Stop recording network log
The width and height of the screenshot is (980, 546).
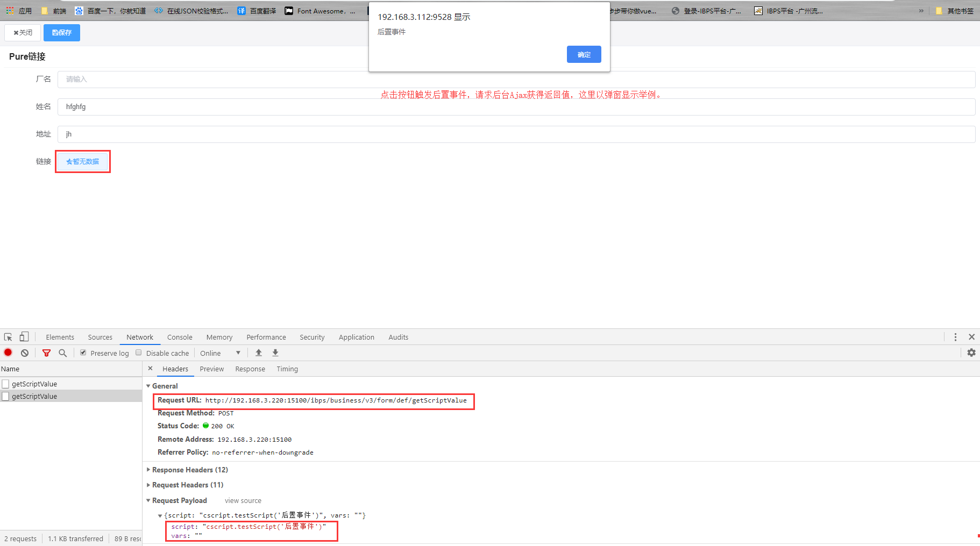(8, 353)
